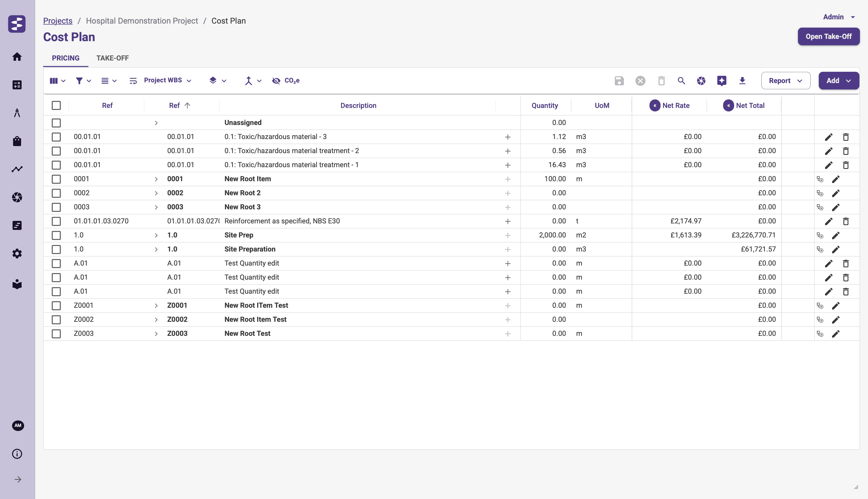The height and width of the screenshot is (499, 868).
Task: Expand the Site Preparation row
Action: [156, 249]
